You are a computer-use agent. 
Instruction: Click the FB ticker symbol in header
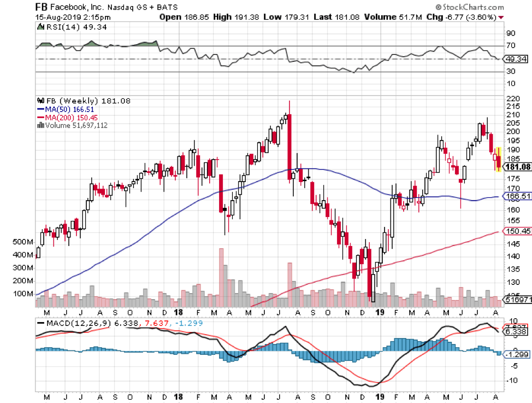click(x=42, y=8)
